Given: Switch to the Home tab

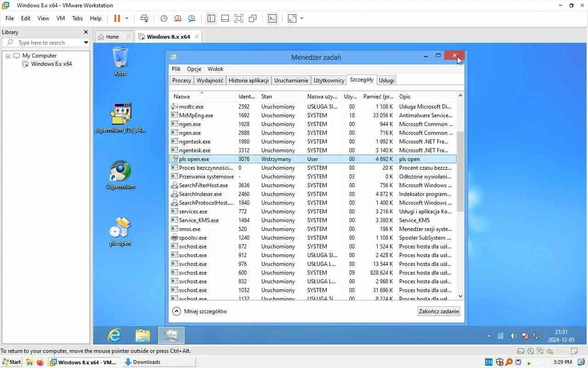Looking at the screenshot, I should [112, 37].
